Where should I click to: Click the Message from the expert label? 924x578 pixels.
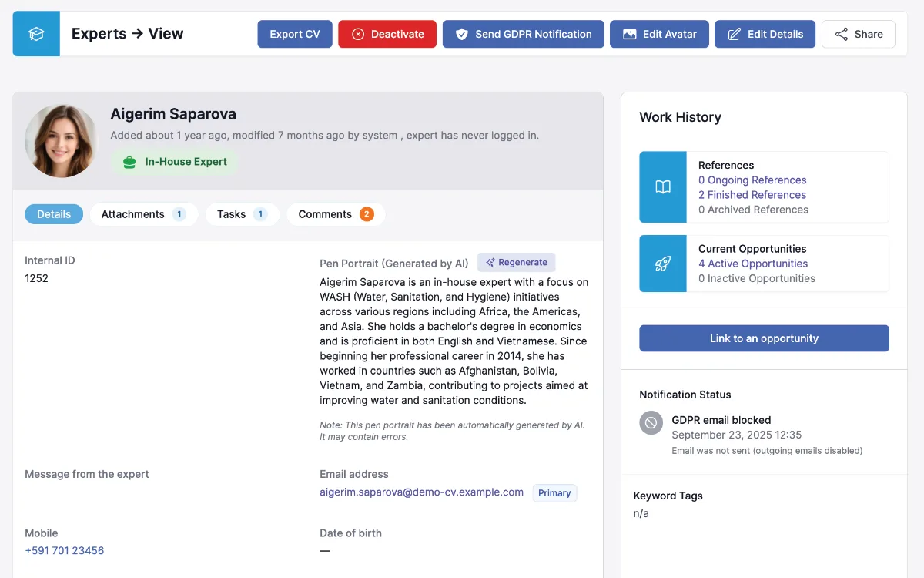click(x=87, y=474)
